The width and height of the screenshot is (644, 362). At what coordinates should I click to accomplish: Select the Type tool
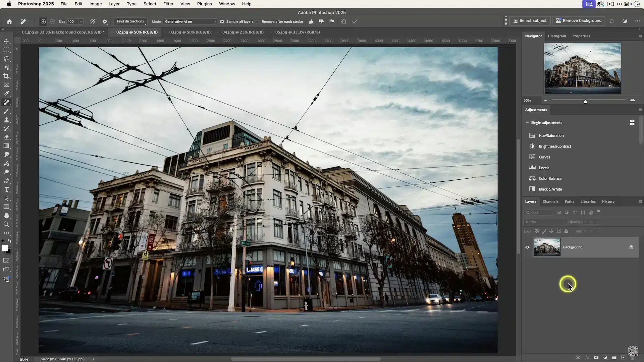click(x=6, y=189)
